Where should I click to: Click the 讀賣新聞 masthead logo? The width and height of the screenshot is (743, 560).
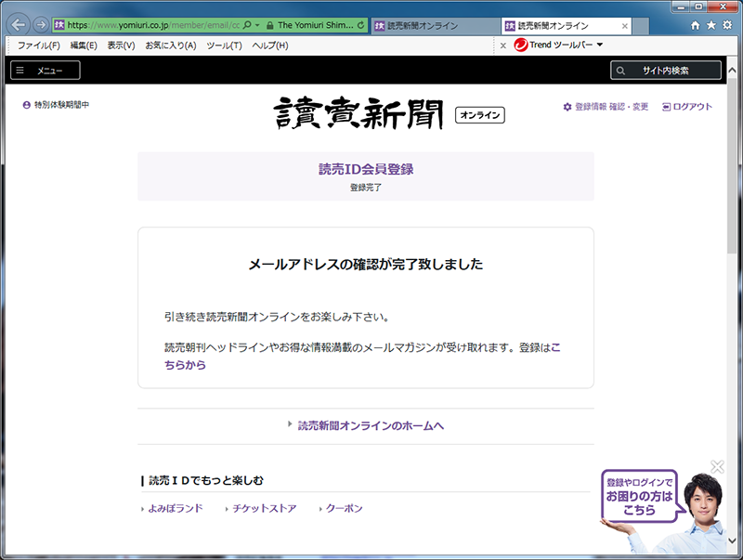pos(358,113)
